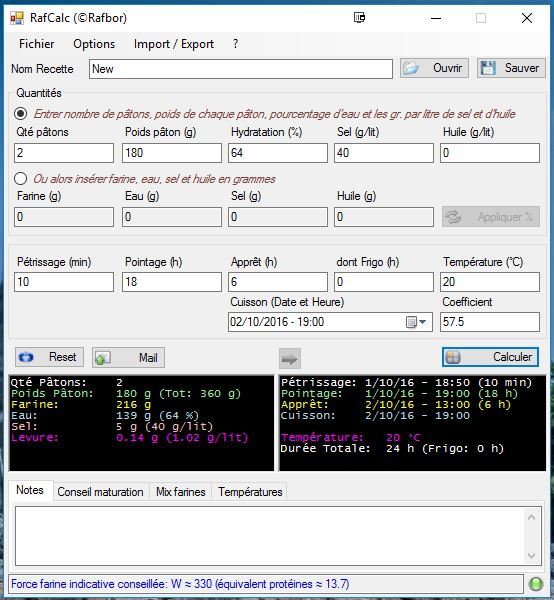Send the recipe via the Mail button
This screenshot has width=554, height=600.
(x=129, y=358)
